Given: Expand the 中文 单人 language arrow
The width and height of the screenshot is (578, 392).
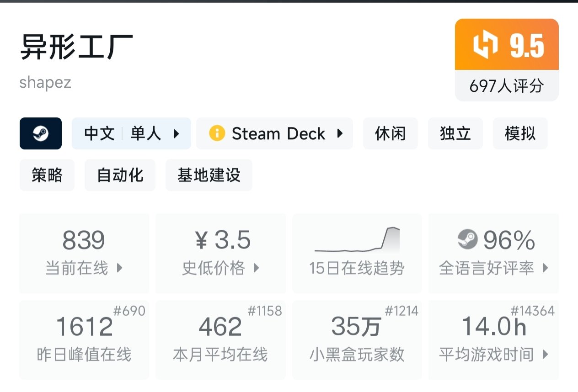Looking at the screenshot, I should click(176, 133).
